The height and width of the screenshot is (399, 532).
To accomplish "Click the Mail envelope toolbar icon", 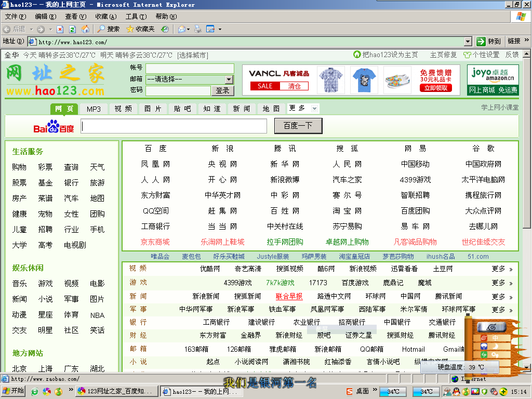I will coord(182,29).
